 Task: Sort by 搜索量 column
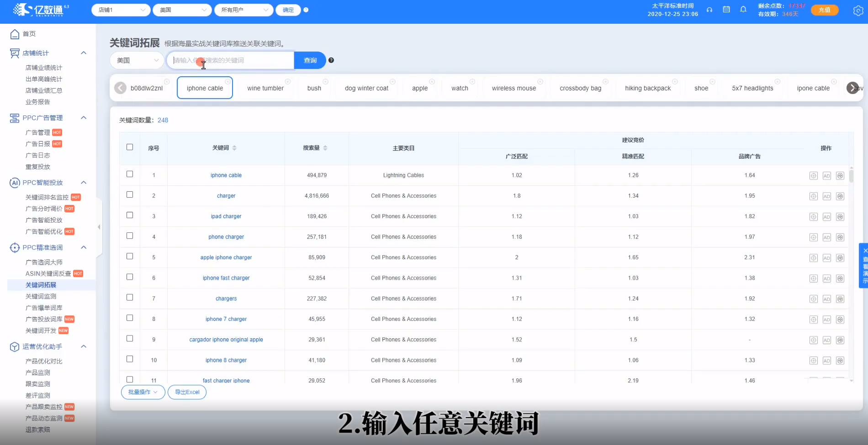pyautogui.click(x=325, y=148)
